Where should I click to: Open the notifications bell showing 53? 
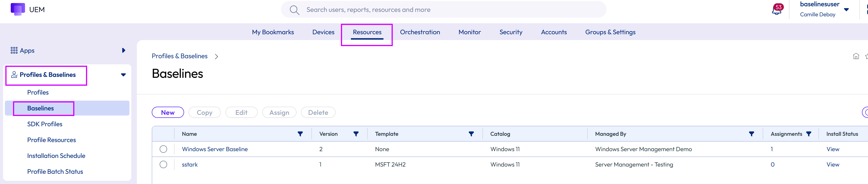777,10
